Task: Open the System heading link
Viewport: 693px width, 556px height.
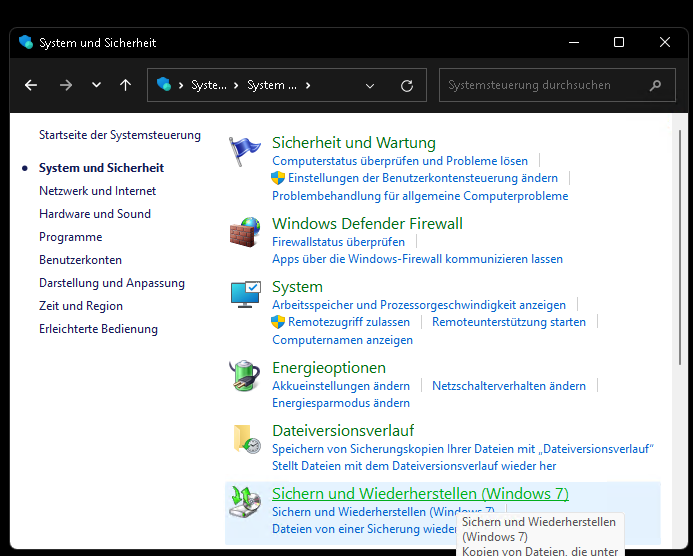Action: click(x=297, y=287)
